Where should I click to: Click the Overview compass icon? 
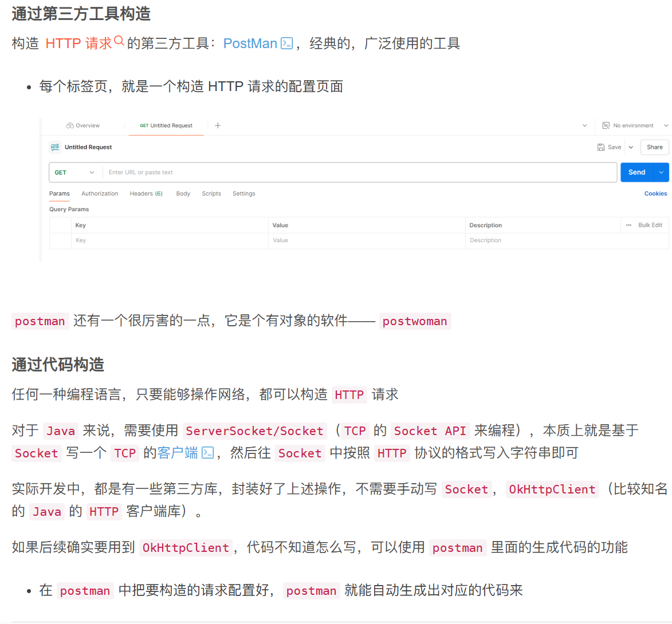tap(70, 125)
